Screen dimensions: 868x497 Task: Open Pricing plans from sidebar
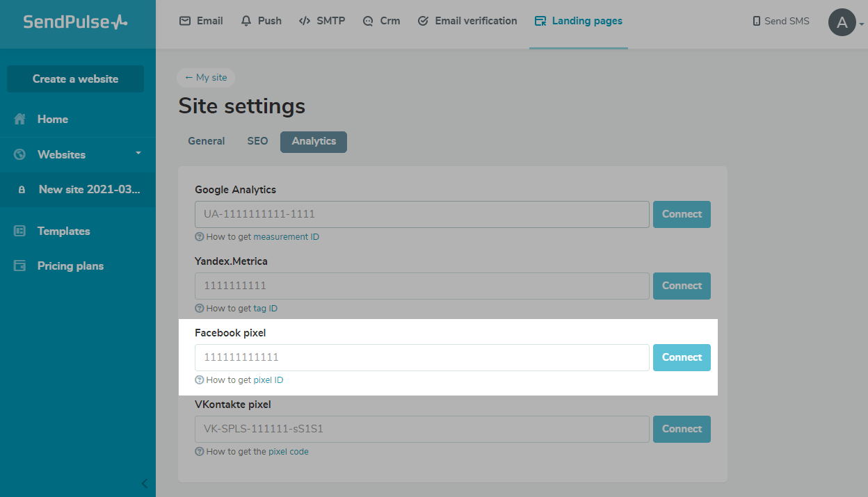(70, 266)
